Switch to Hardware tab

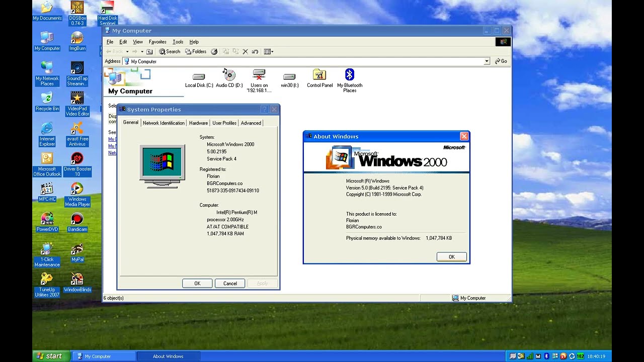click(198, 123)
